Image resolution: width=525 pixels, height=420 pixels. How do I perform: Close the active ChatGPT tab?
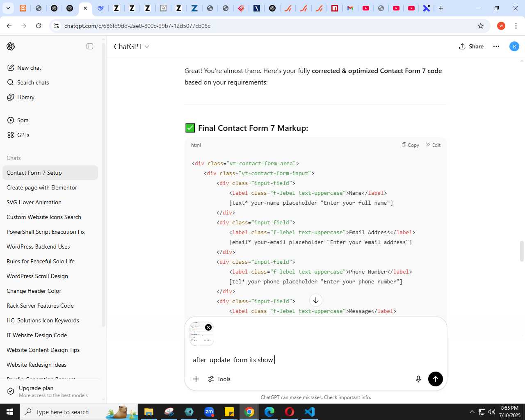[x=85, y=8]
